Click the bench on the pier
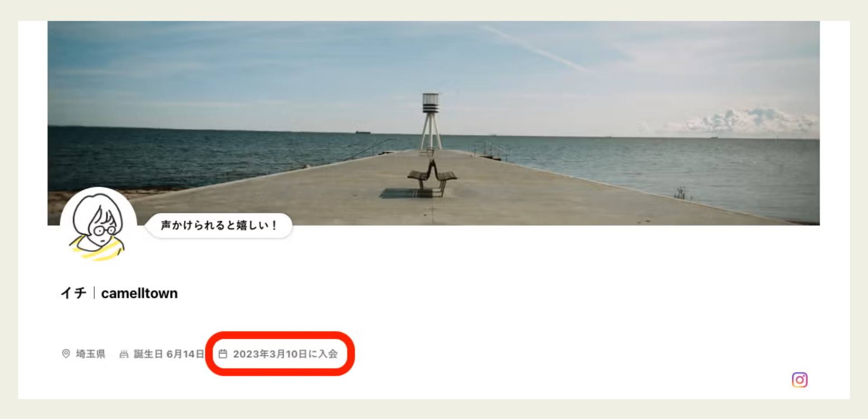The height and width of the screenshot is (419, 868). (x=432, y=177)
